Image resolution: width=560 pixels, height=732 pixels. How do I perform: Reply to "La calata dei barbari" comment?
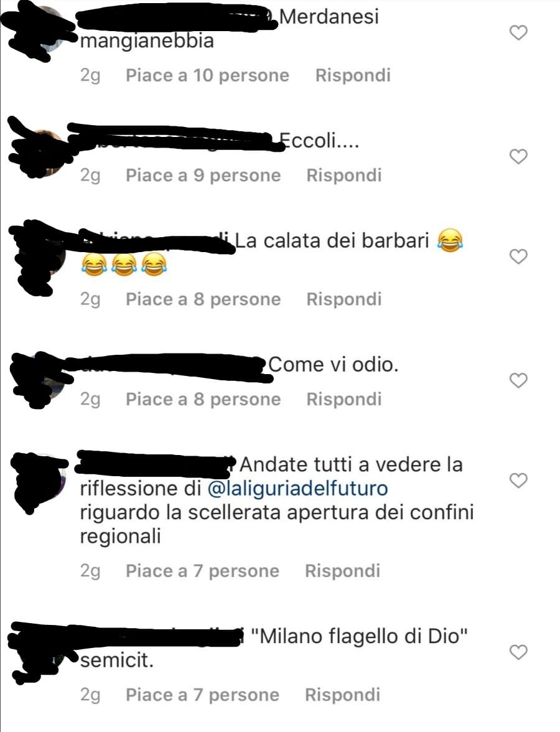(344, 299)
